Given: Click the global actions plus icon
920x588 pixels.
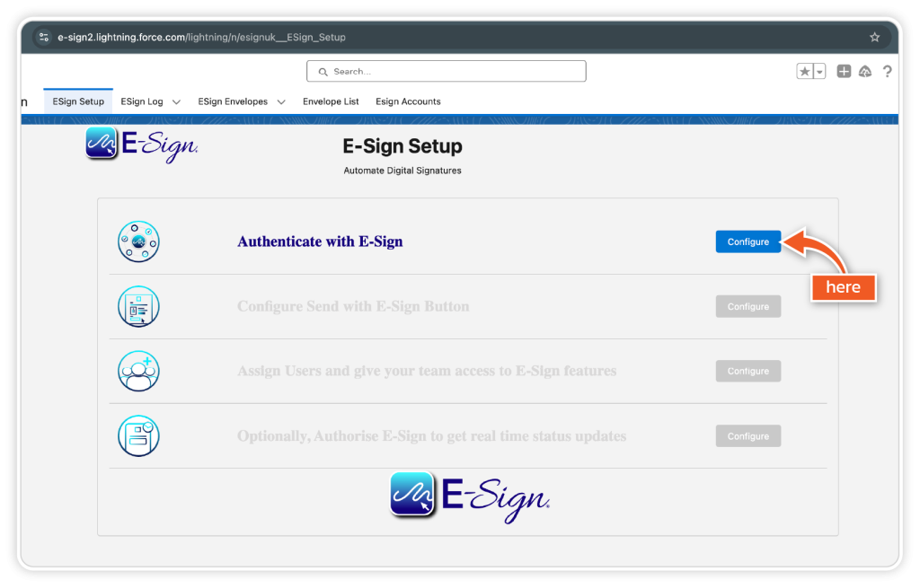Looking at the screenshot, I should tap(844, 72).
